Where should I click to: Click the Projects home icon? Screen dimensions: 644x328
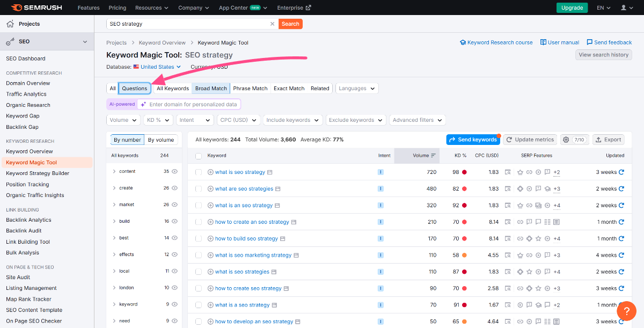tap(10, 24)
